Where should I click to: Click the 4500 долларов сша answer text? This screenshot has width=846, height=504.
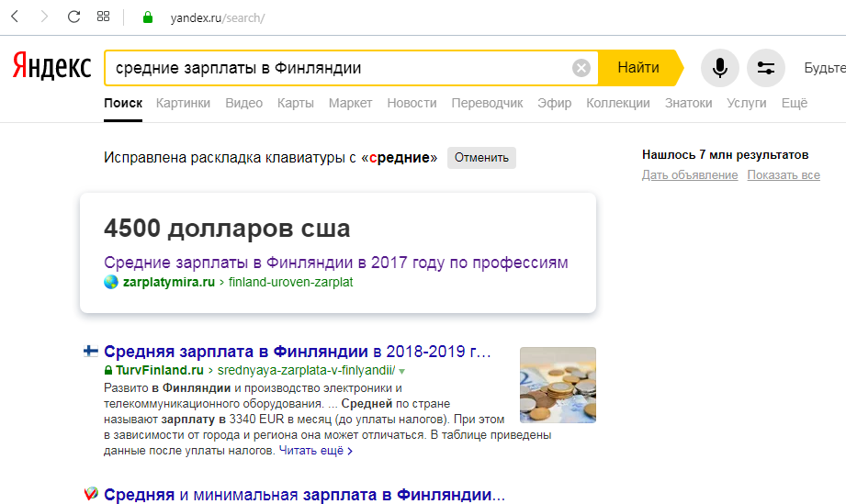tap(227, 229)
